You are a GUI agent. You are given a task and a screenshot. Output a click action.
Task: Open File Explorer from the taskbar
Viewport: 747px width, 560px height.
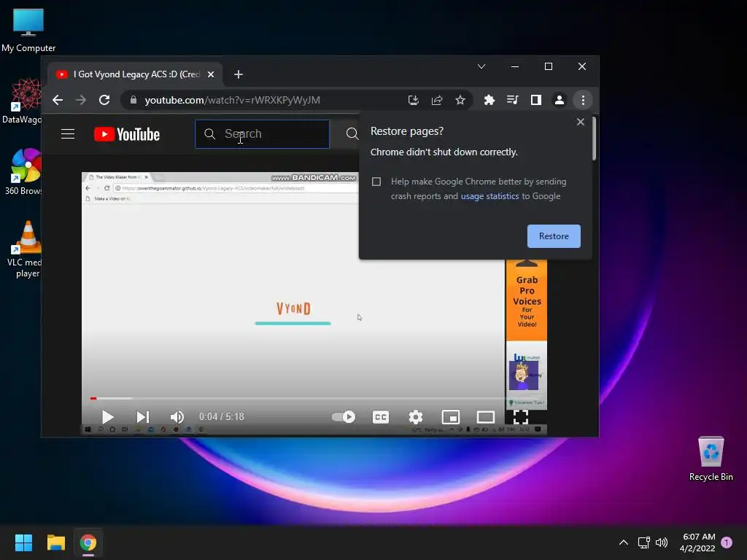pyautogui.click(x=55, y=542)
